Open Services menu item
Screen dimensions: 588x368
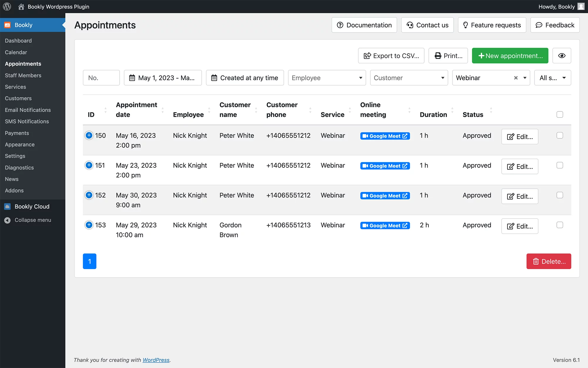pyautogui.click(x=15, y=87)
